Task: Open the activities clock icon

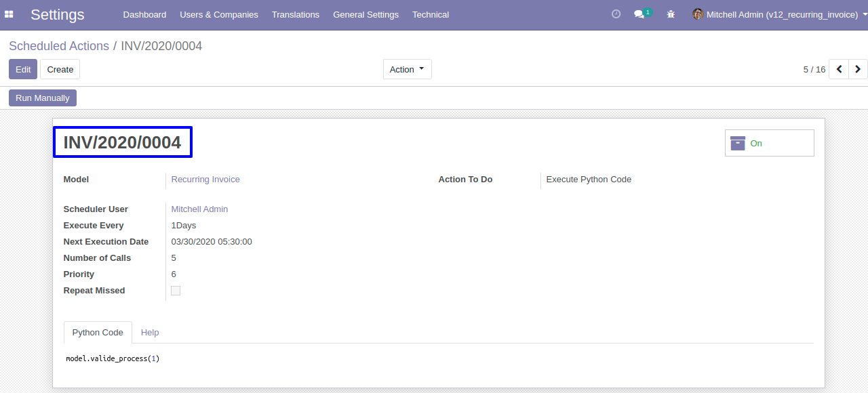Action: [616, 14]
